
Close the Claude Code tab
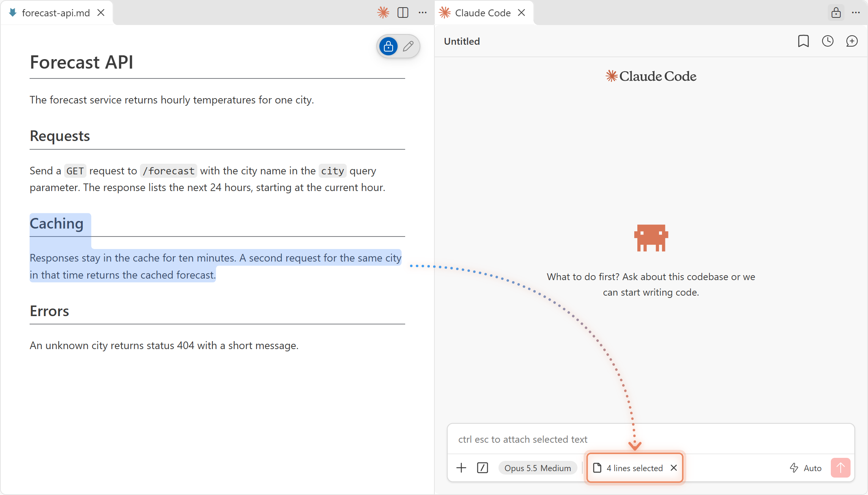[x=522, y=13]
